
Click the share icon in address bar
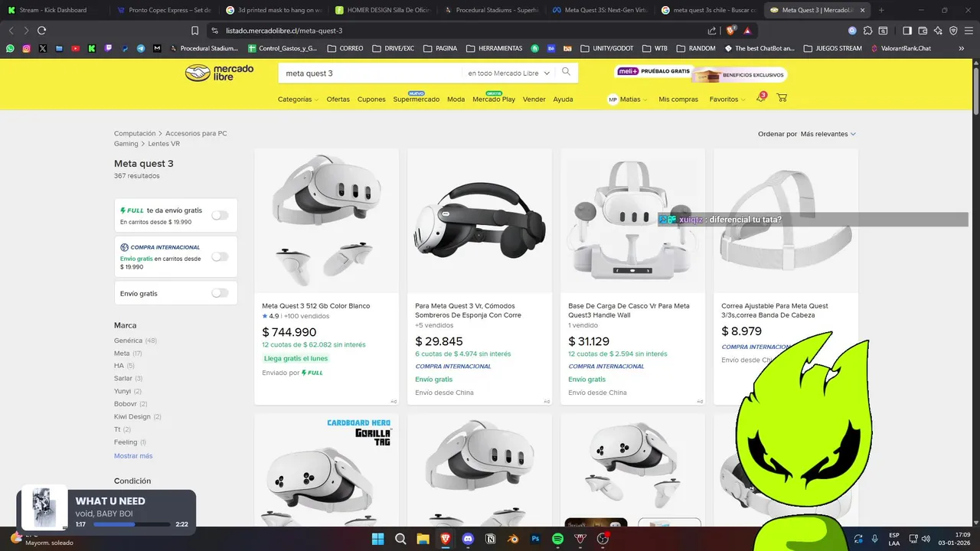point(712,31)
